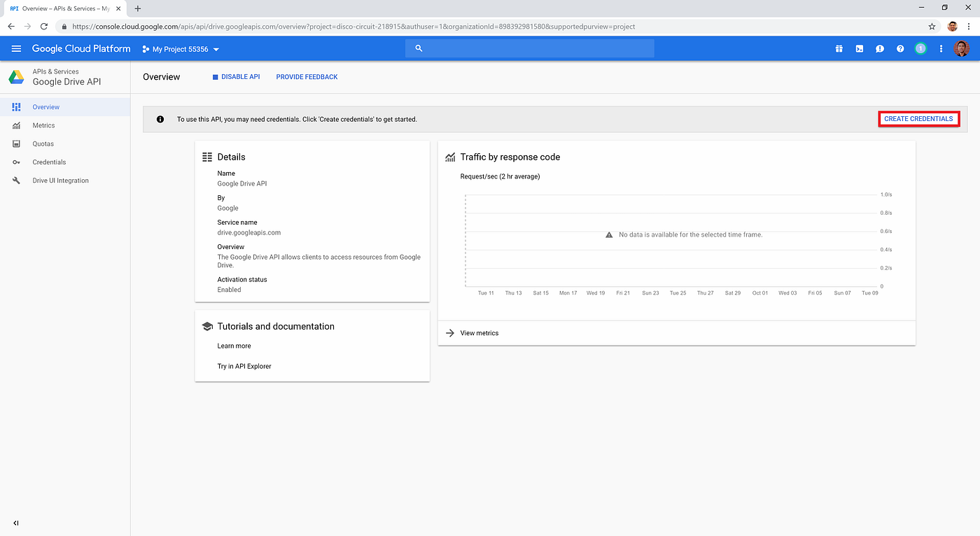Image resolution: width=980 pixels, height=536 pixels.
Task: Click the CREATE CREDENTIALS button
Action: 918,119
